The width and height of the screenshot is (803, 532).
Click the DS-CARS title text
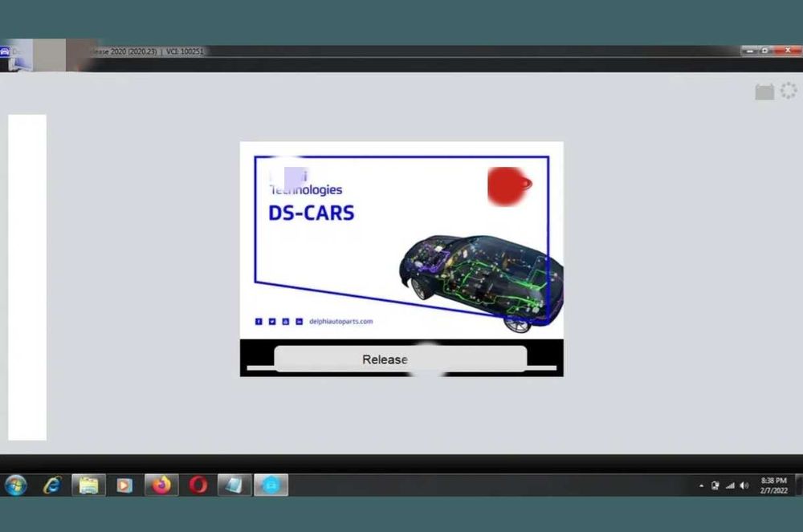click(x=312, y=213)
